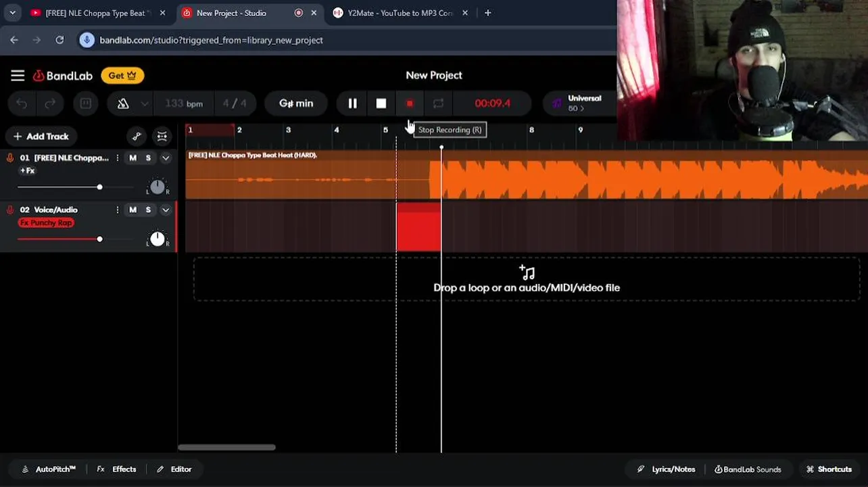The height and width of the screenshot is (487, 868).
Task: Select the red recording region on Voice track
Action: [x=418, y=227]
